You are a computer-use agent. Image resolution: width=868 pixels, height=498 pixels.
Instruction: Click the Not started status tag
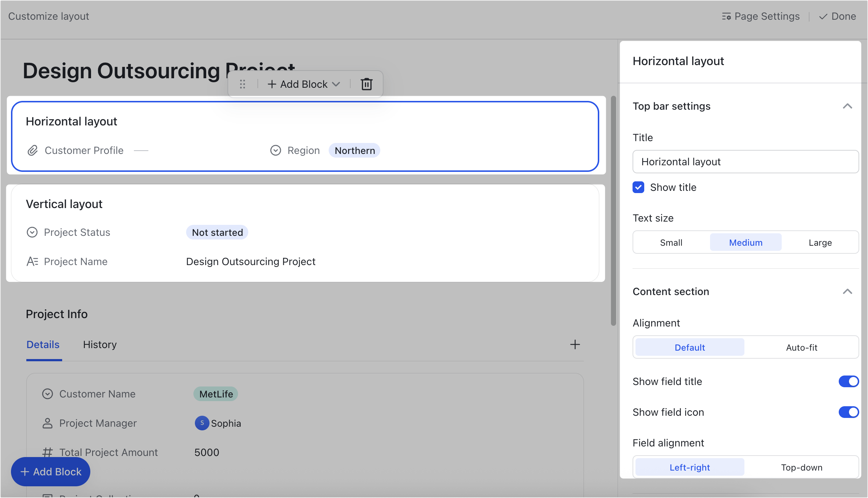pyautogui.click(x=217, y=232)
